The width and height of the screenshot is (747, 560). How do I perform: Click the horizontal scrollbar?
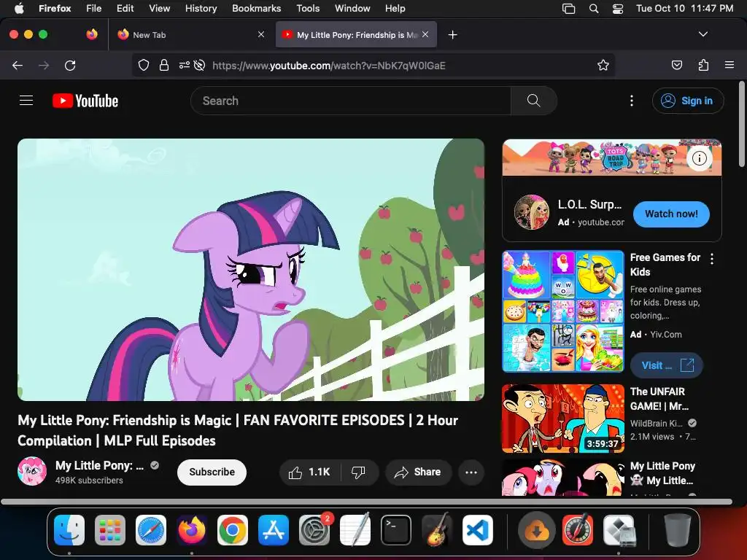366,502
